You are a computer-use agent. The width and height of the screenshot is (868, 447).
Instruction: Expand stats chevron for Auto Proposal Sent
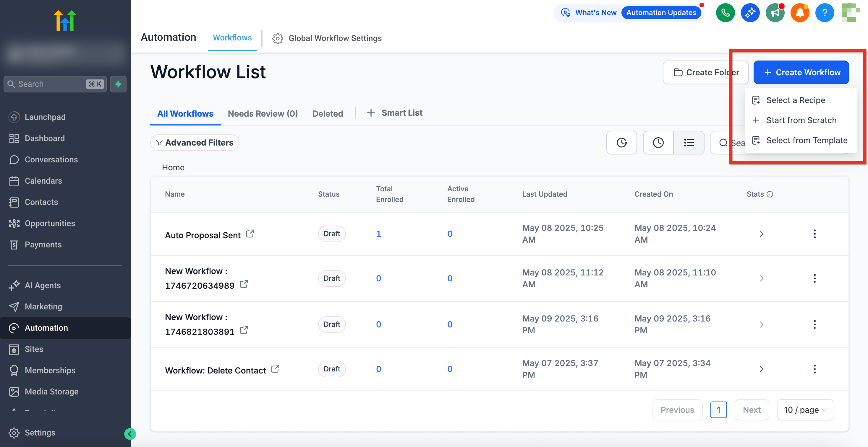pyautogui.click(x=762, y=234)
